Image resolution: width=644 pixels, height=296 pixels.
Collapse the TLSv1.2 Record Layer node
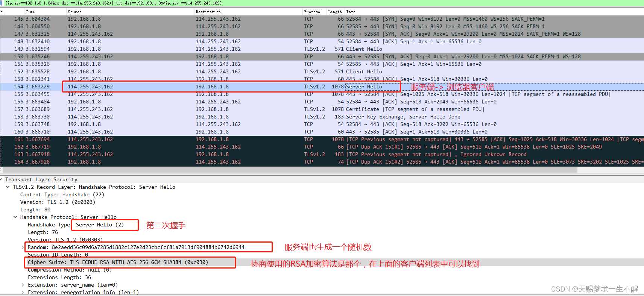(x=8, y=187)
